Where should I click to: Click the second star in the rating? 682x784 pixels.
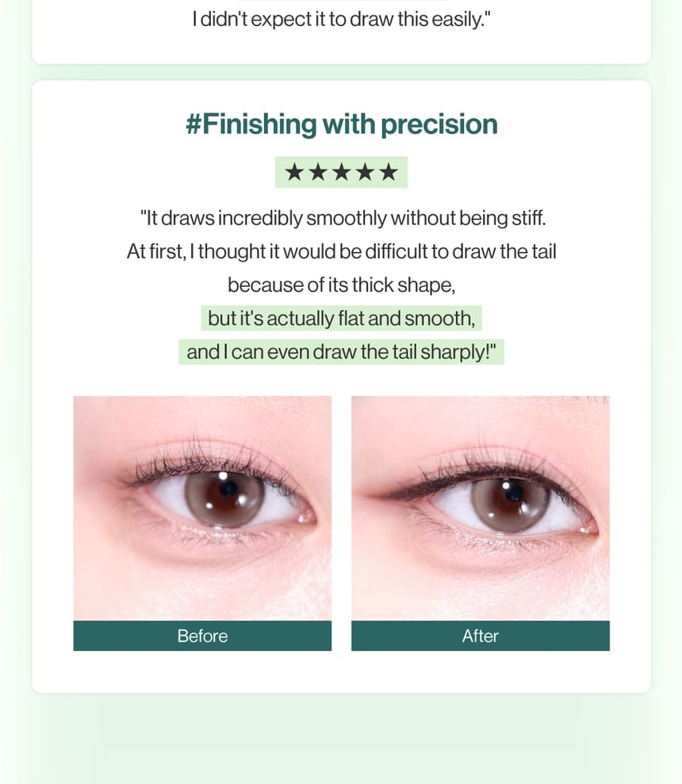(318, 172)
